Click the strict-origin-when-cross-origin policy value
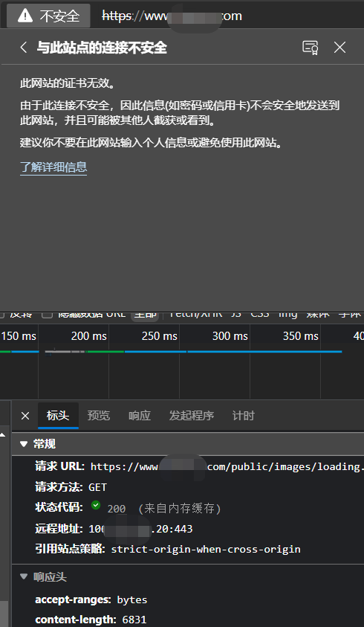 coord(206,550)
